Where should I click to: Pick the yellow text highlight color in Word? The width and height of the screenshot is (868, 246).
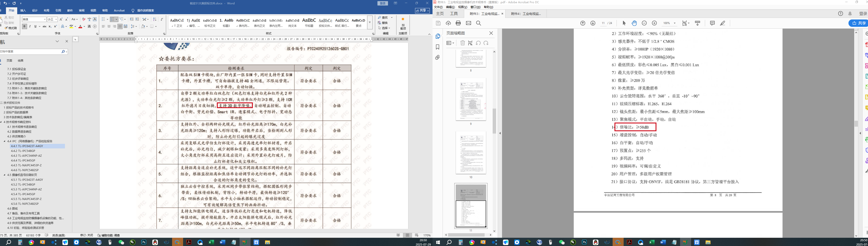pyautogui.click(x=71, y=27)
